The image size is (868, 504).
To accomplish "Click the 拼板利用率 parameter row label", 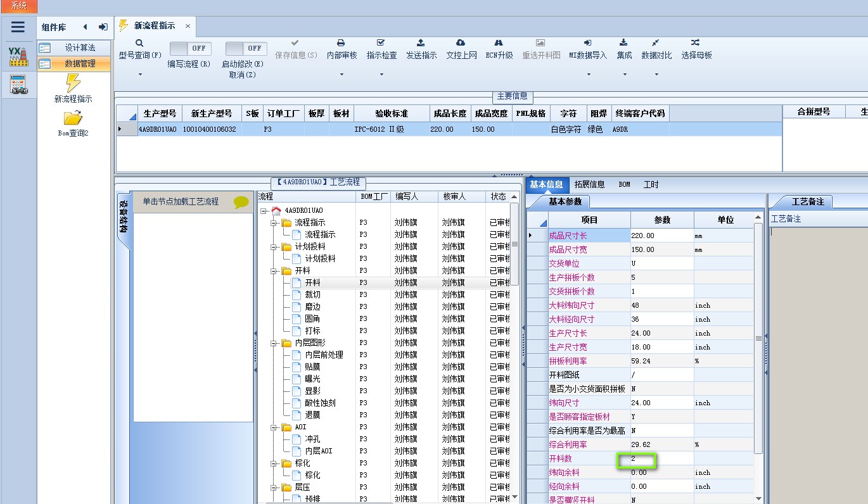I will coord(568,360).
